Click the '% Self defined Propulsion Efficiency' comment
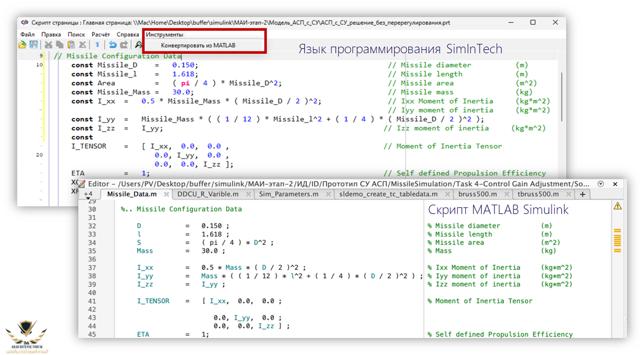 [x=500, y=335]
